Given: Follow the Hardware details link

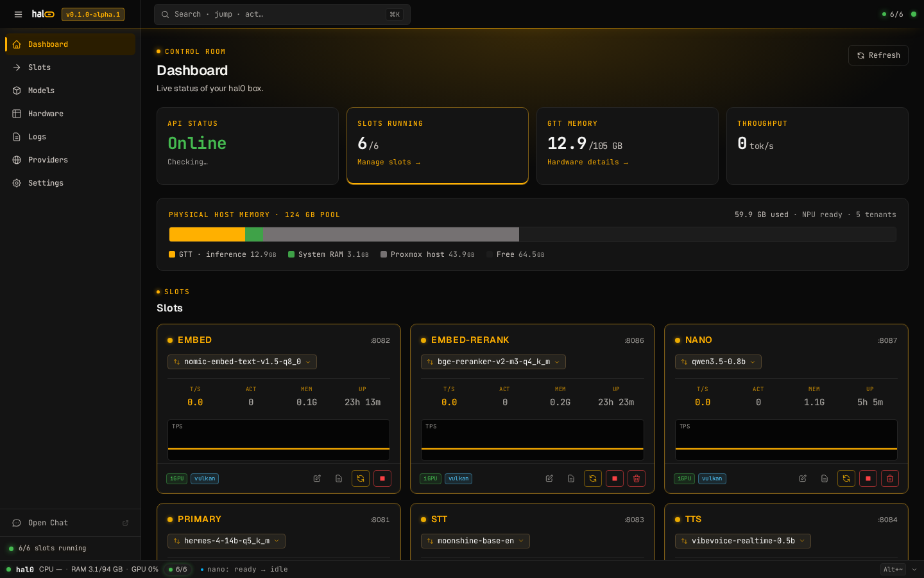Looking at the screenshot, I should tap(588, 162).
